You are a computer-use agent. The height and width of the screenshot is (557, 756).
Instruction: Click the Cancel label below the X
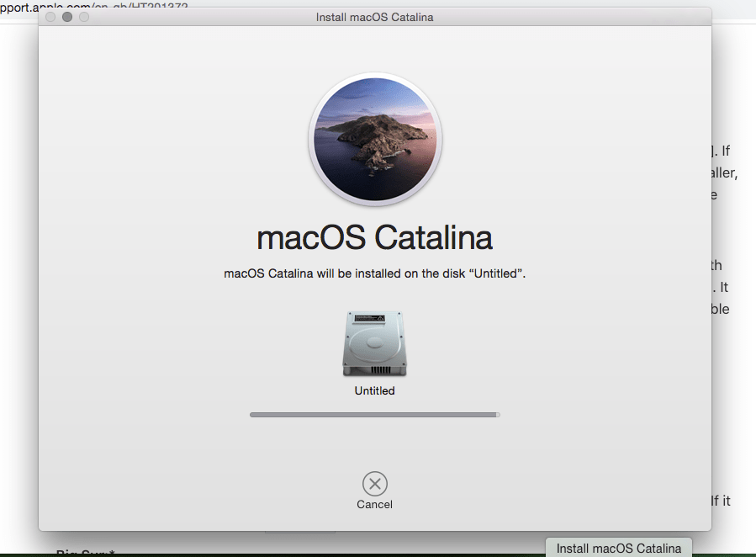tap(374, 505)
